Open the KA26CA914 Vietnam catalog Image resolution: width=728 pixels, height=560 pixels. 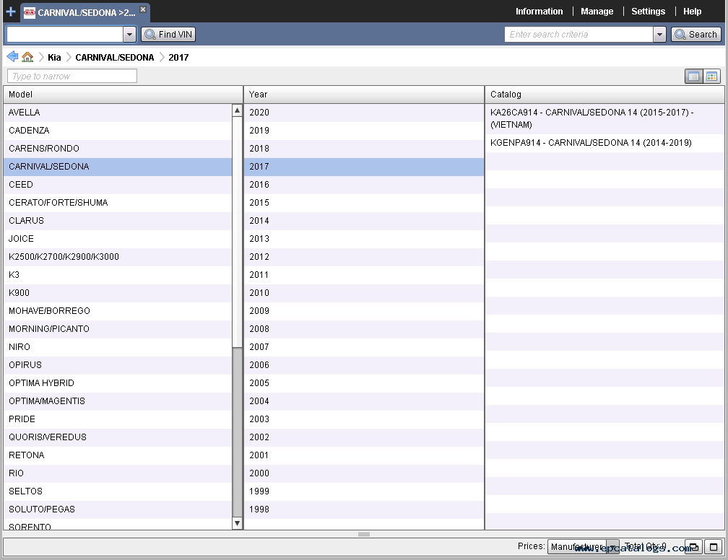pos(605,119)
